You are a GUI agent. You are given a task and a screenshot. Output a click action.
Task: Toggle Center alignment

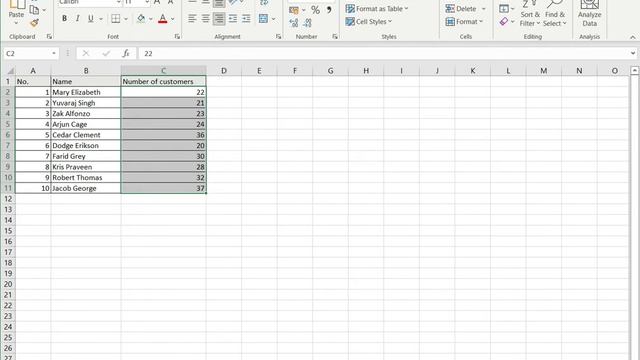[x=205, y=19]
